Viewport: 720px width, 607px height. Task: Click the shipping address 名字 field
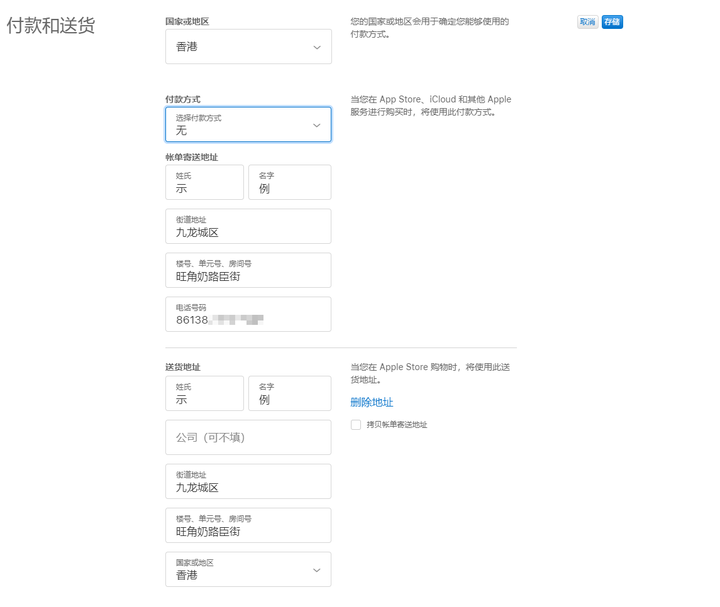pos(290,393)
